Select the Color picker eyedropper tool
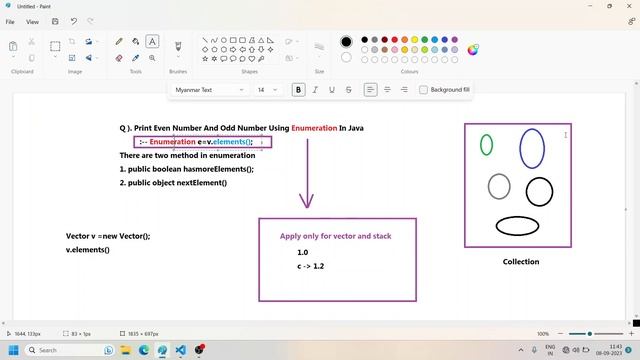Viewport: 640px width, 360px height. pos(136,58)
